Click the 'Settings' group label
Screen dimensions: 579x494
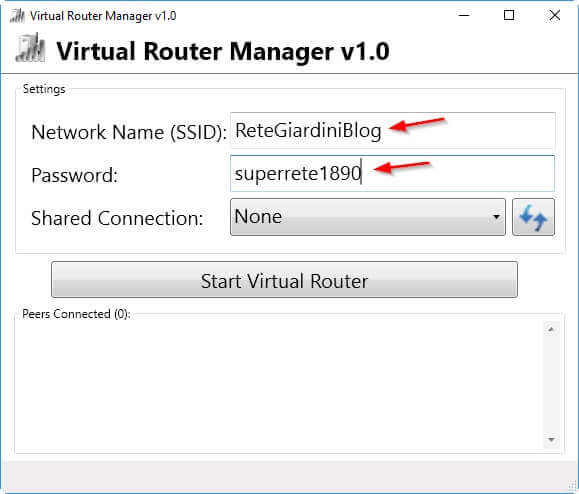[x=44, y=89]
